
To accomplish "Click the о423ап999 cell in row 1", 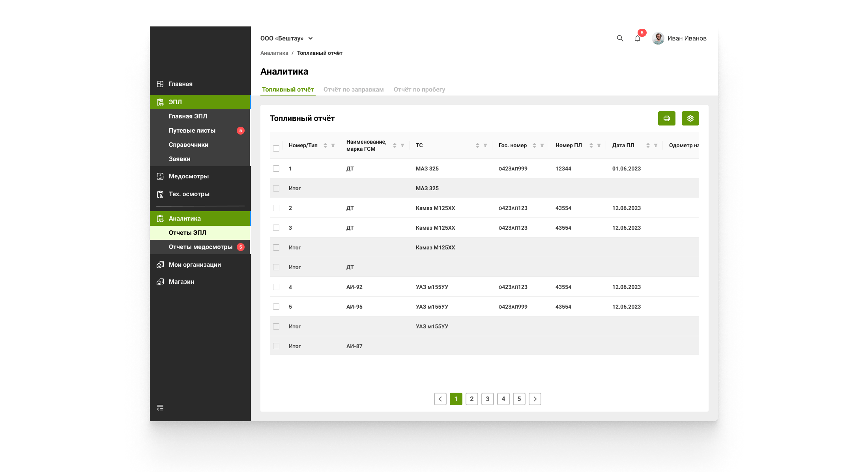I will (513, 169).
